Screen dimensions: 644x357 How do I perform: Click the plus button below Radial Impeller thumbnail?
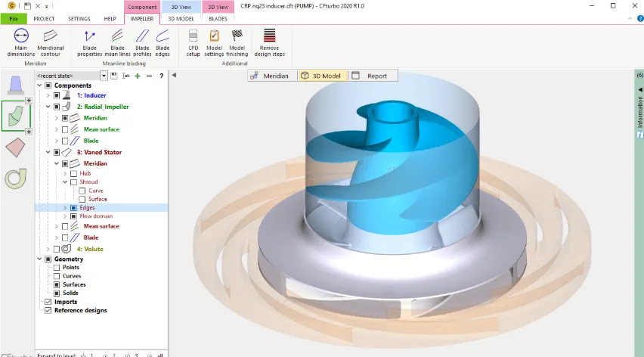(29, 132)
